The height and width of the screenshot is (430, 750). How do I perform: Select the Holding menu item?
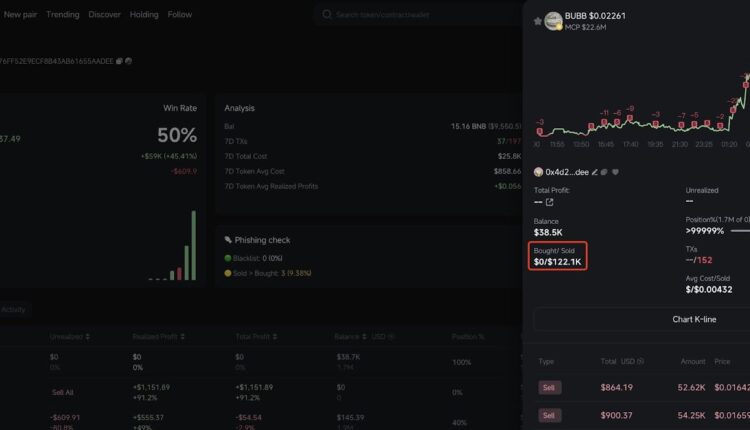pos(144,15)
